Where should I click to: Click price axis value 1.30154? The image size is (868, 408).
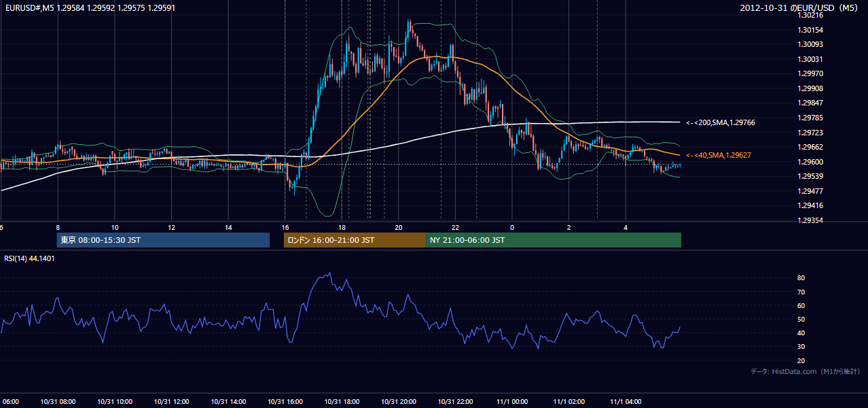(x=811, y=30)
